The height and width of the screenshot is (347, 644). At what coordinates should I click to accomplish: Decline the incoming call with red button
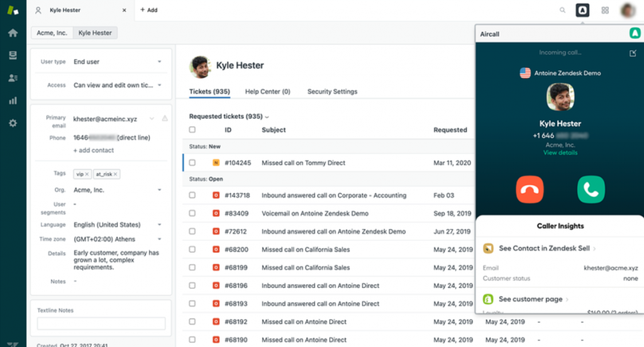530,190
